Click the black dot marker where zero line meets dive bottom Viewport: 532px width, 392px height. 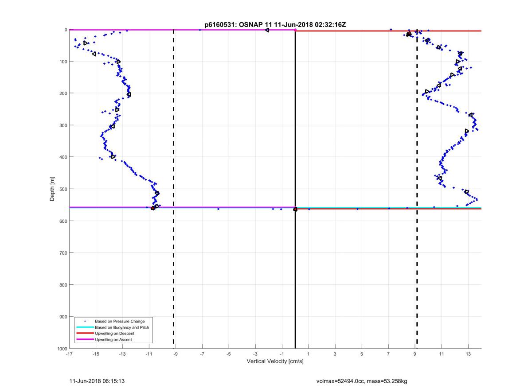295,209
